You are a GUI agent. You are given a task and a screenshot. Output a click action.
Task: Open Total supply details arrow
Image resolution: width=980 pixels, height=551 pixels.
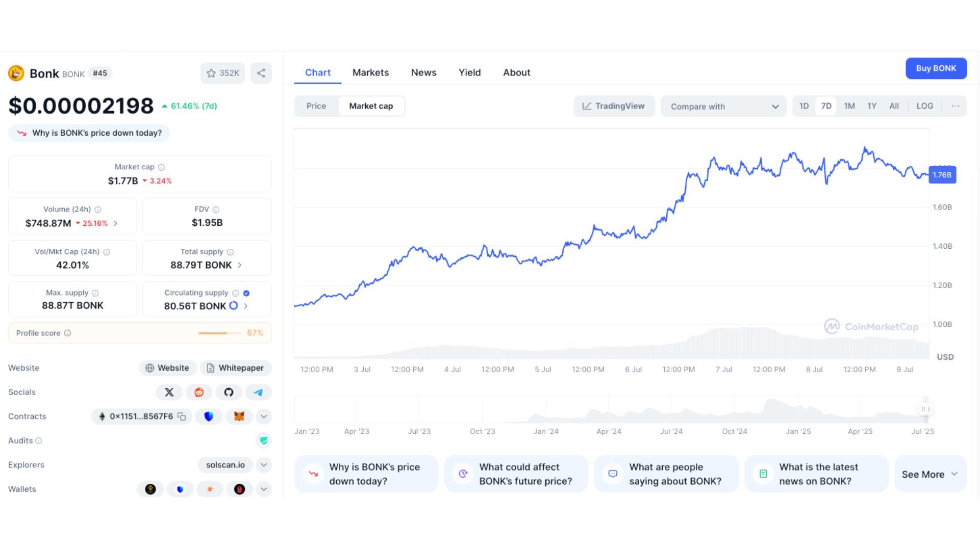coord(240,265)
